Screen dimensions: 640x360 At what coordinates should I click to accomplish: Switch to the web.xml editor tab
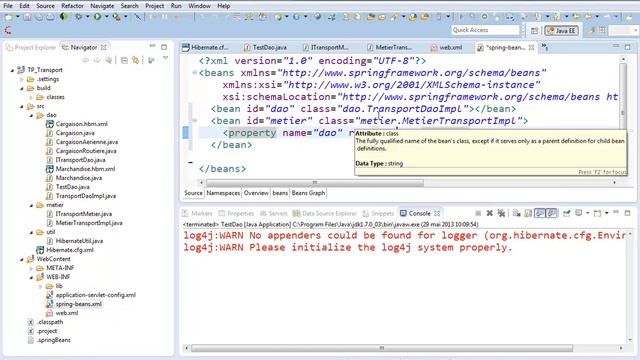tap(447, 47)
